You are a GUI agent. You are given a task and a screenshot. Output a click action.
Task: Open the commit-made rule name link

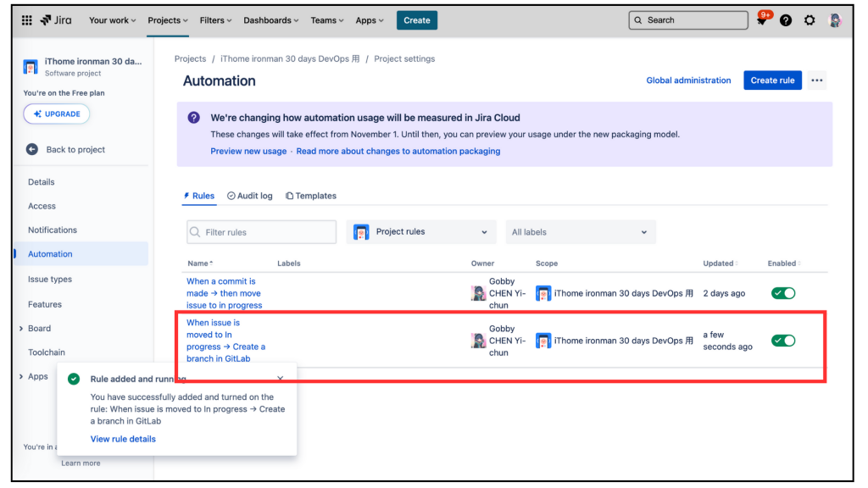pos(224,293)
